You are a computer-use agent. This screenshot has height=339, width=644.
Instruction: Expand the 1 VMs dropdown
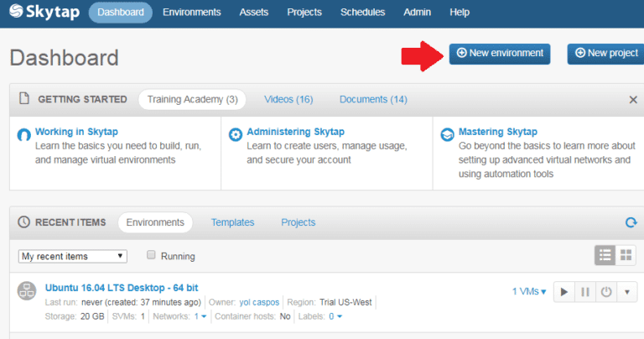[x=529, y=292]
